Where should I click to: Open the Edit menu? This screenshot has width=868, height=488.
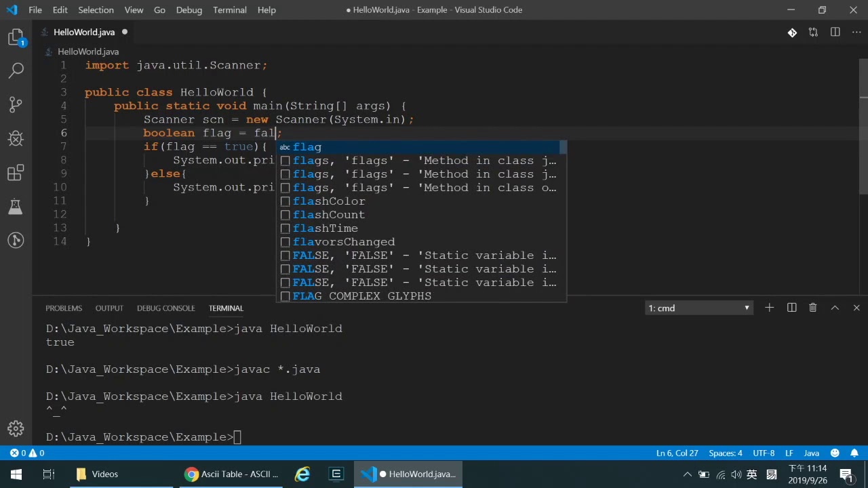pos(60,10)
